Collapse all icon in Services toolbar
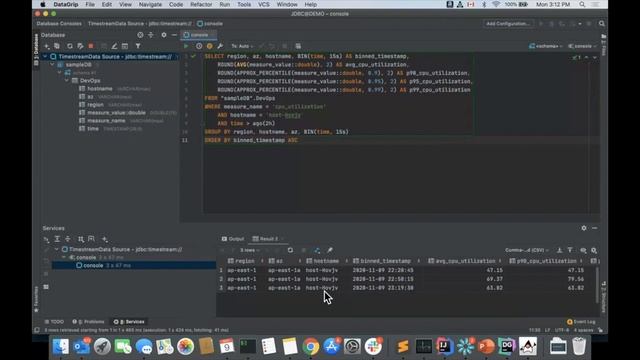This screenshot has width=640, height=360. click(68, 239)
